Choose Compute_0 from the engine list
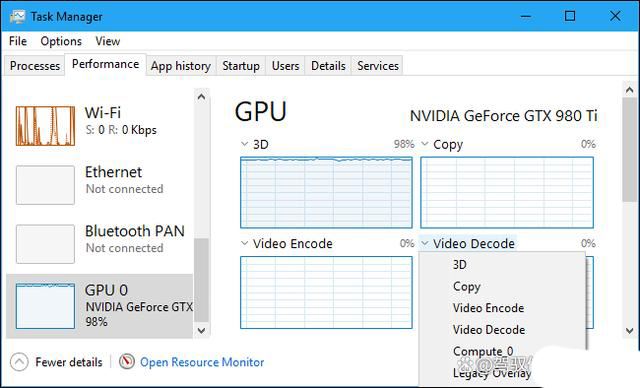640x388 pixels. pyautogui.click(x=483, y=351)
